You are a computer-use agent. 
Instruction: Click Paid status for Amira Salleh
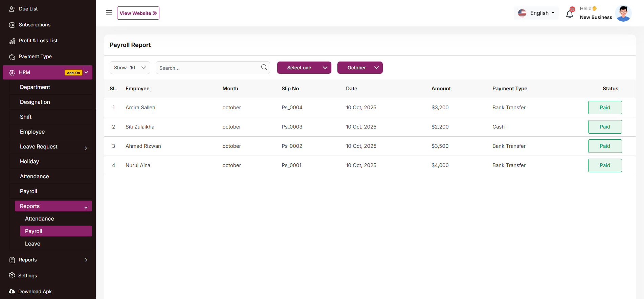(605, 108)
